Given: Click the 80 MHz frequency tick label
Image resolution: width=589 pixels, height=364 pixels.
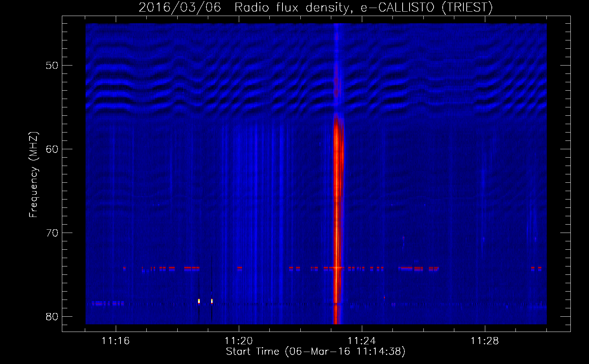Looking at the screenshot, I should (x=52, y=317).
